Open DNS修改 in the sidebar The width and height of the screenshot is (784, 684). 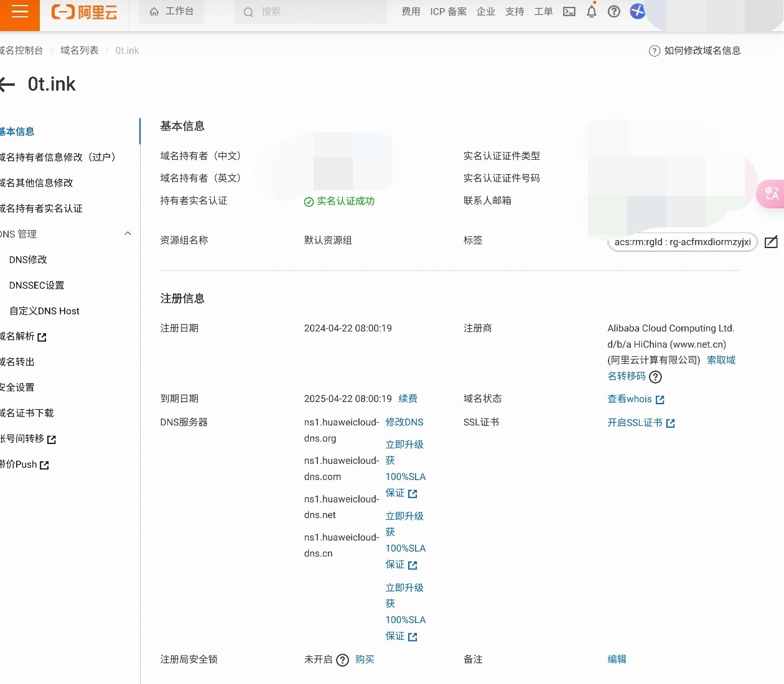tap(28, 259)
